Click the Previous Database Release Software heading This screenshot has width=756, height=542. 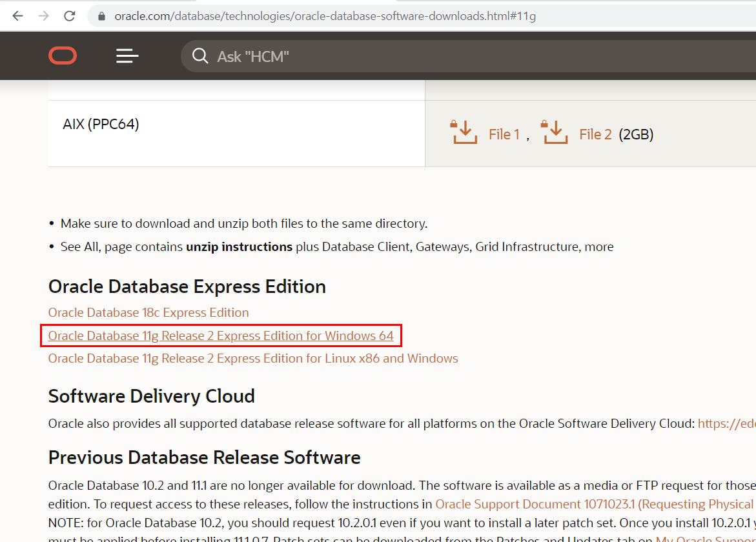coord(205,457)
